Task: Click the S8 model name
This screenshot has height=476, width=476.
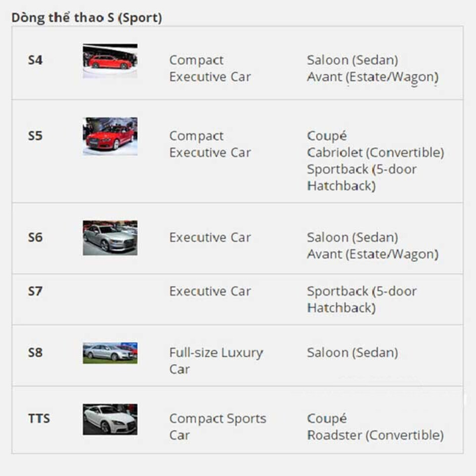Action: [35, 353]
